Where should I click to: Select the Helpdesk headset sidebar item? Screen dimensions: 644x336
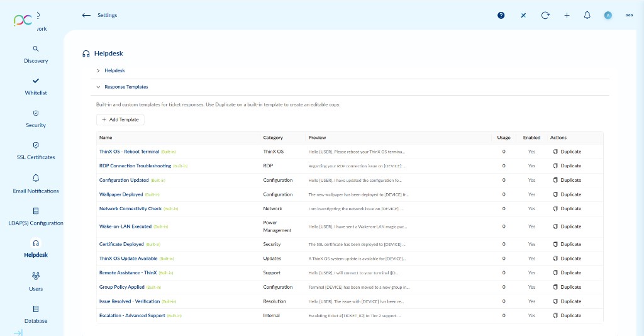(36, 249)
